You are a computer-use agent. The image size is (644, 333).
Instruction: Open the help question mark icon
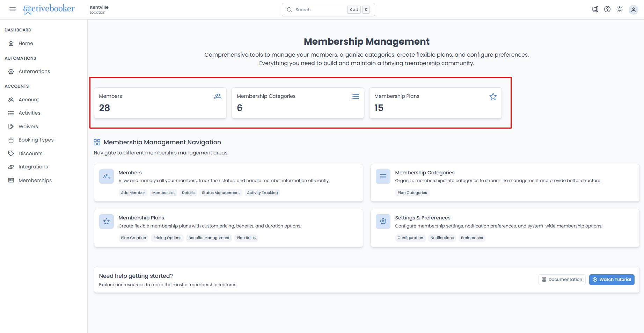pos(607,9)
